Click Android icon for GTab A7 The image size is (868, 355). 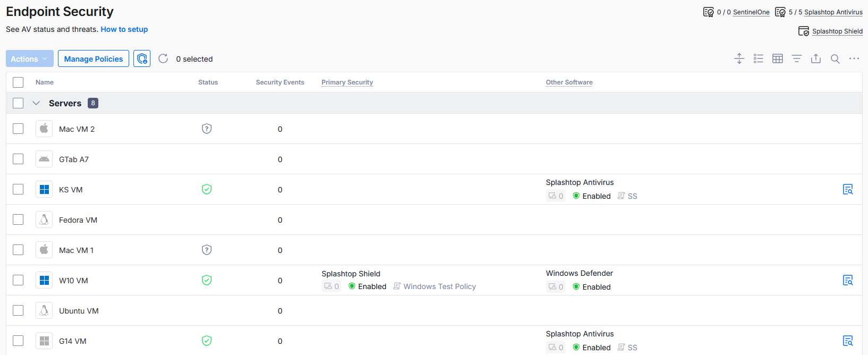44,159
